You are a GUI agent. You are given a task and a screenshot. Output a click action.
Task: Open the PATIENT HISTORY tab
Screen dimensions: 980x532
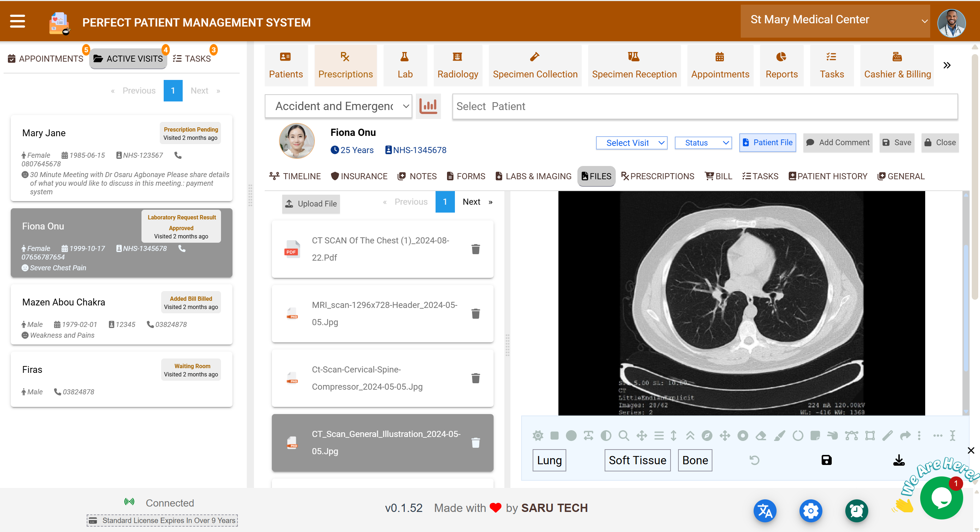pos(828,176)
